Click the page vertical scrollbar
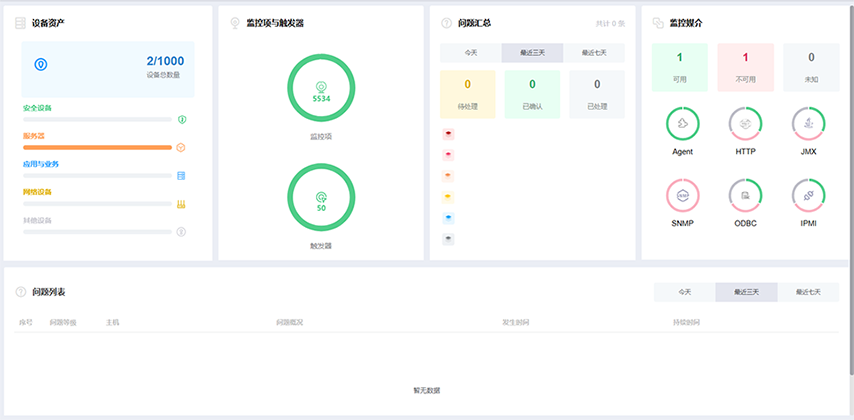This screenshot has width=854, height=420. [851, 191]
